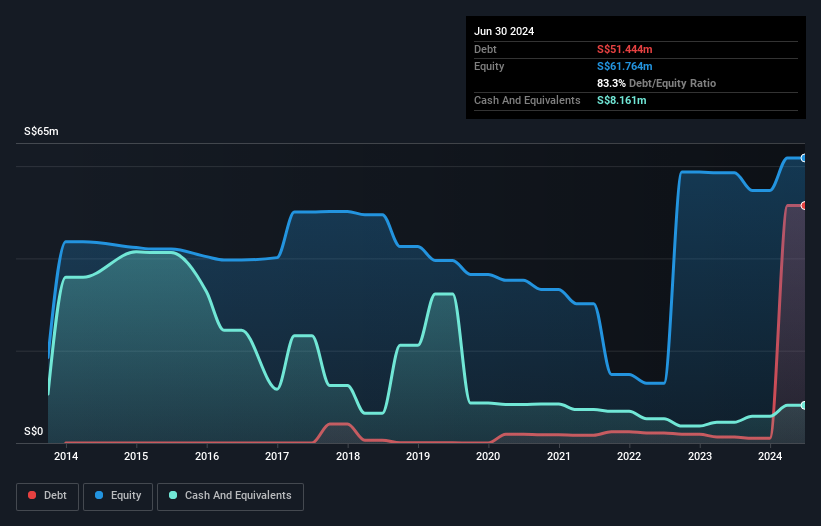Select the blue Equity endpoint marker on chart
Viewport: 821px width, 526px height.
[x=803, y=158]
